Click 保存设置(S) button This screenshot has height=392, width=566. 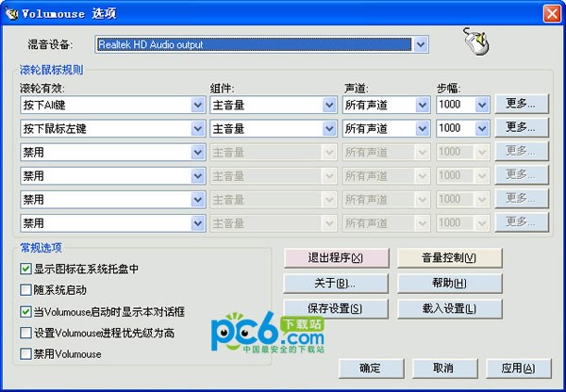pyautogui.click(x=336, y=309)
